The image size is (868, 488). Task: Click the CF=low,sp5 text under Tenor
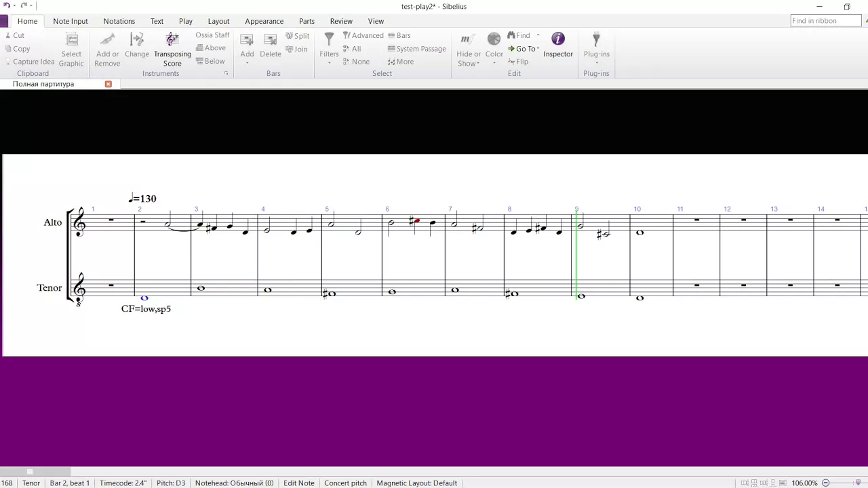click(146, 309)
